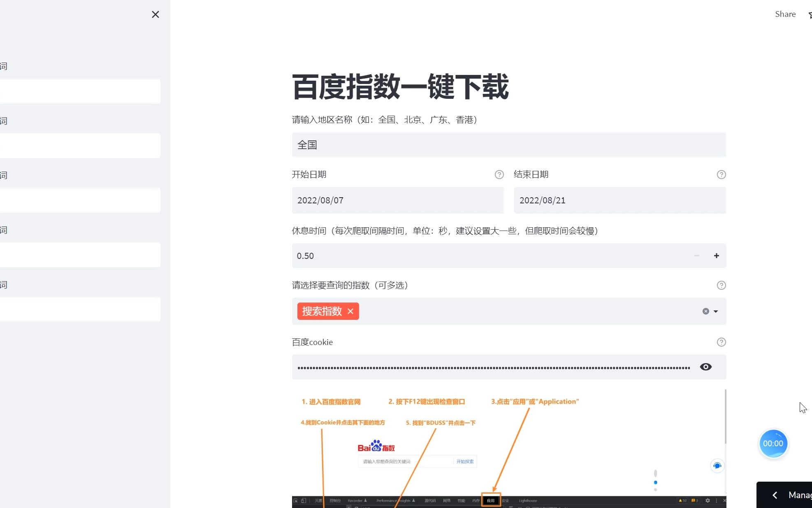Open the help tooltip for 开始日期

click(499, 175)
